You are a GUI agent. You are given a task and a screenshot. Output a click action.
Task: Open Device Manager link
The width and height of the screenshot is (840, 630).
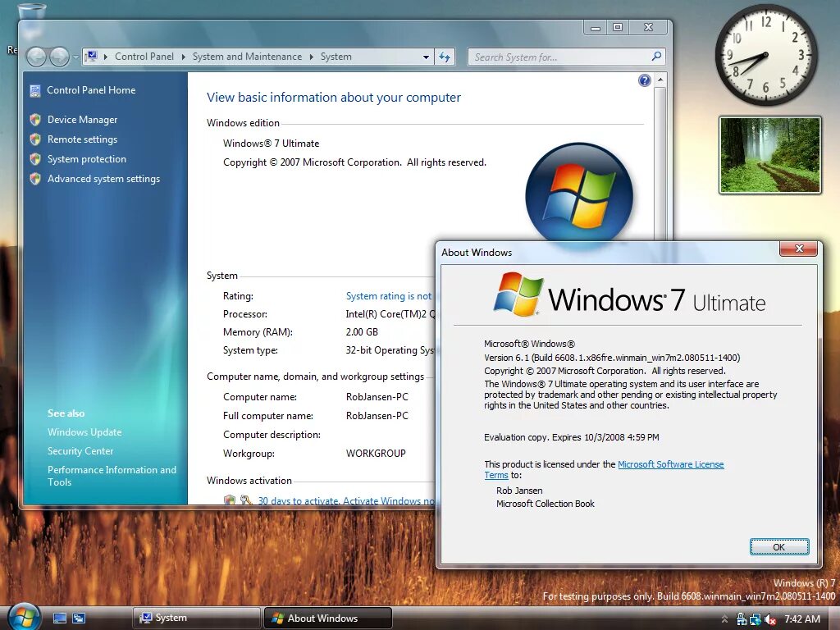(83, 120)
